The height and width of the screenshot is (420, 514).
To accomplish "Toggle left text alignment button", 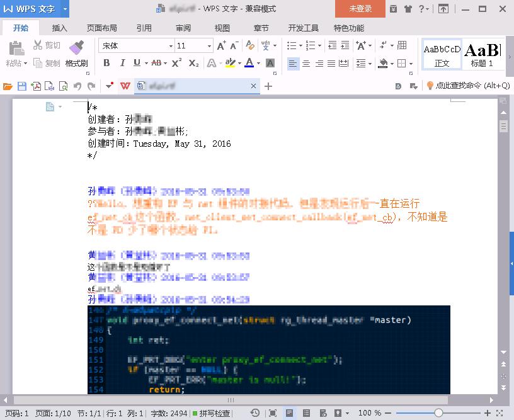I will coord(293,63).
